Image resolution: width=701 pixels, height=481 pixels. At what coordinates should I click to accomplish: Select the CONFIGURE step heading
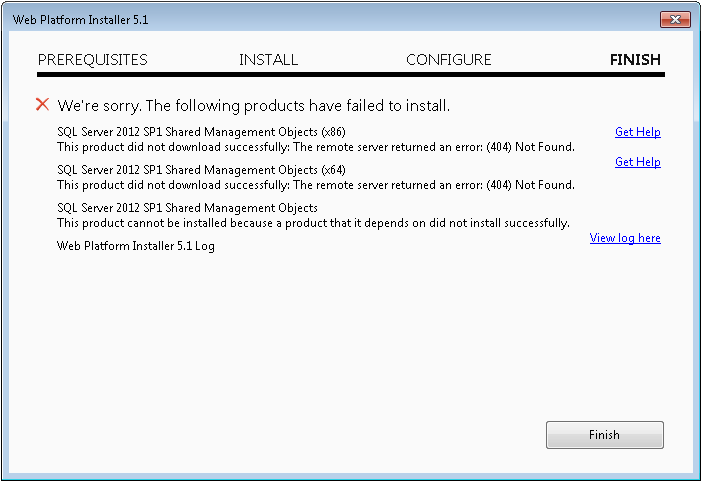448,60
